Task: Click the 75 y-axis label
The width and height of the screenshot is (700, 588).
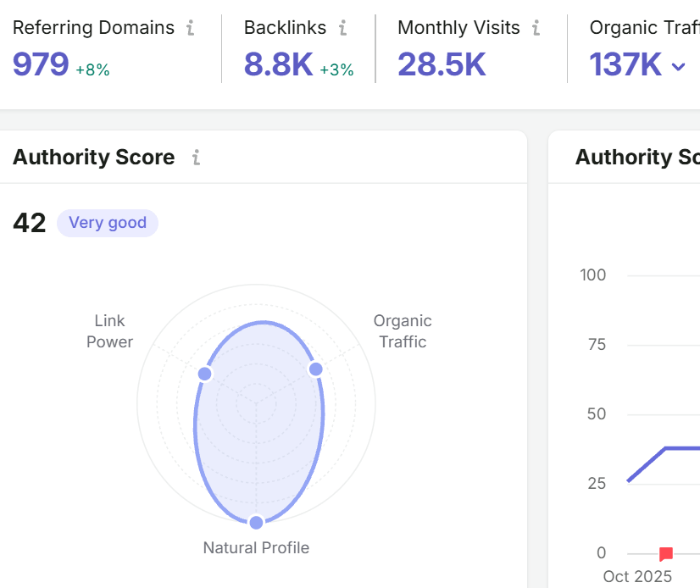Action: pos(597,345)
